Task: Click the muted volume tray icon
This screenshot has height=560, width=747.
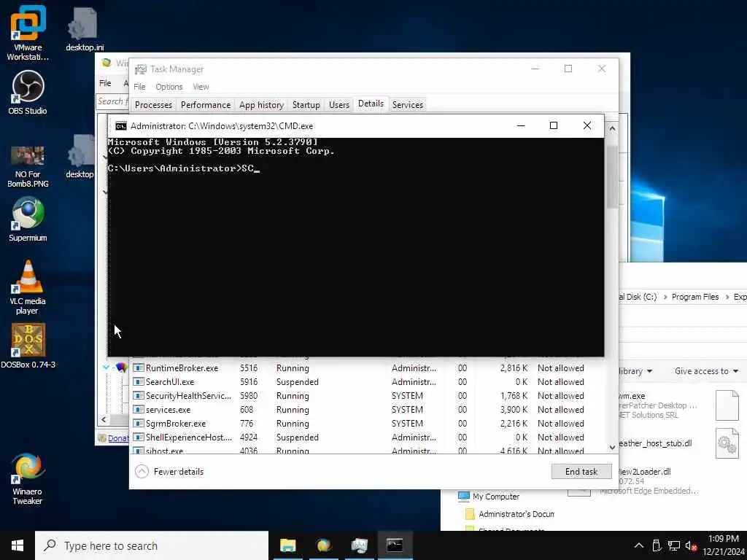Action: point(692,545)
